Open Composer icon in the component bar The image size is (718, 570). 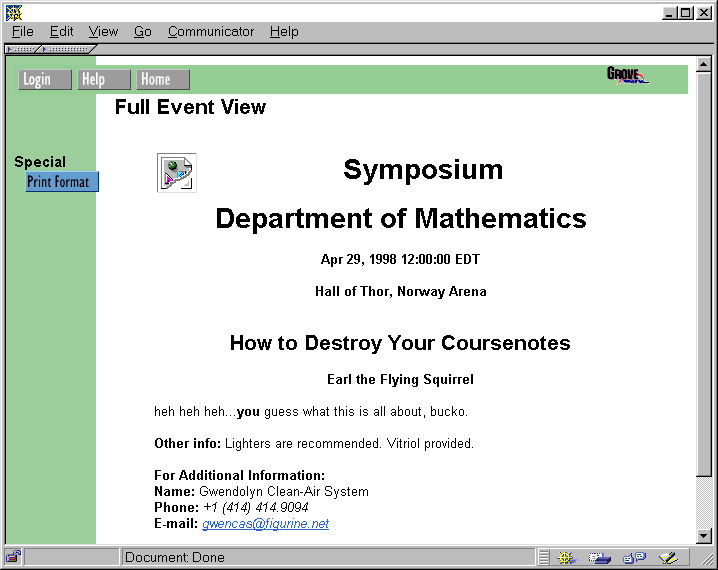668,557
